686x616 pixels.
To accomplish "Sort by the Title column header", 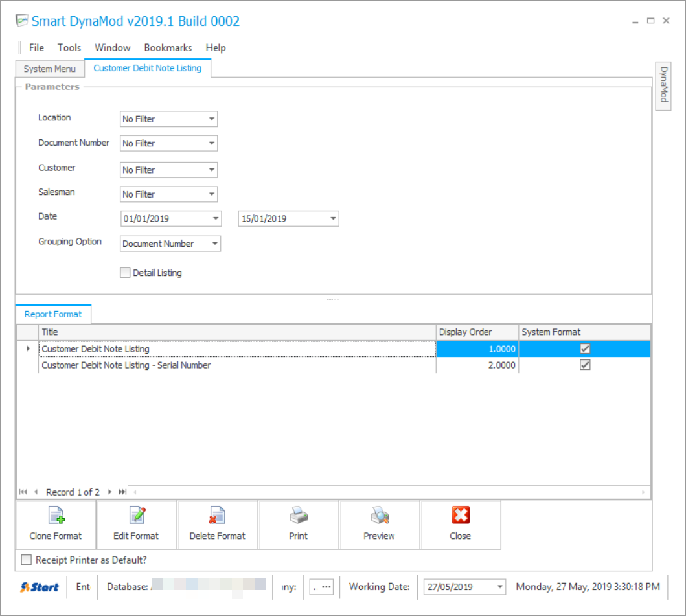I will pyautogui.click(x=237, y=332).
